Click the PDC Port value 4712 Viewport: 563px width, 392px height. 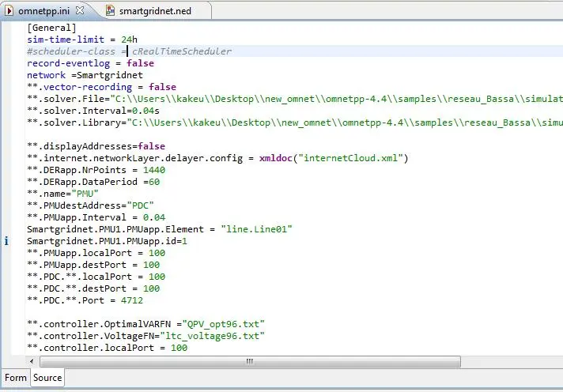[132, 300]
